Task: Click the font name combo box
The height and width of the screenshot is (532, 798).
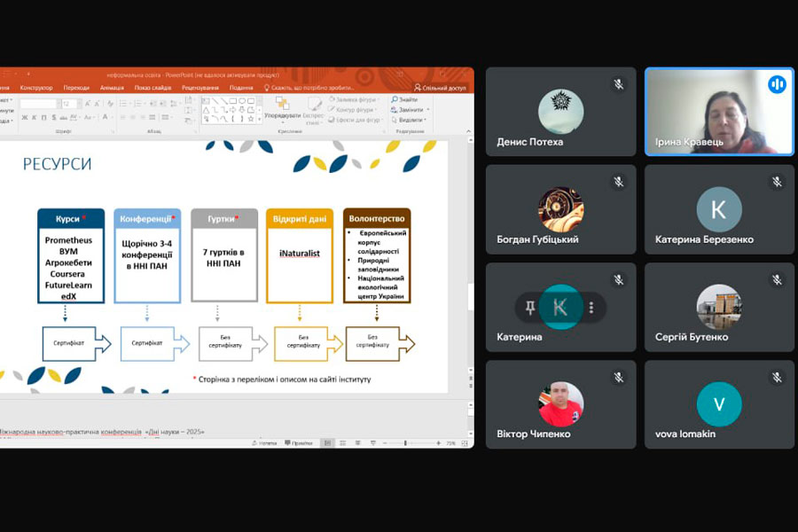Action: pos(40,104)
